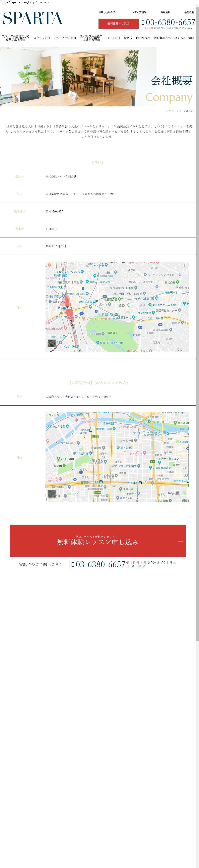199x868 pixels.
Task: Click 新井白石終えんの地 marker
Action: (98, 343)
